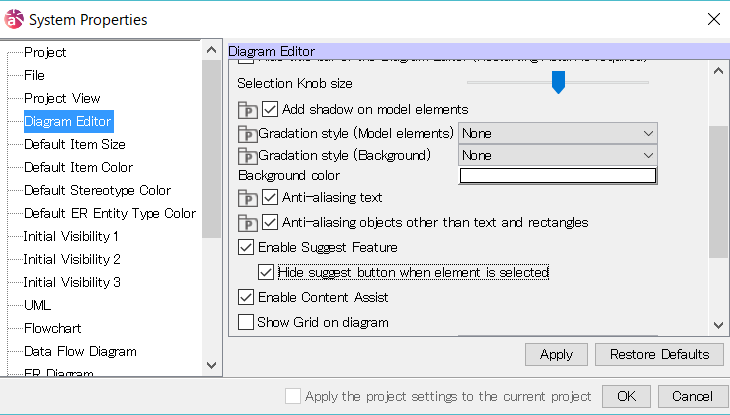Screen dimensions: 730x415
Task: Uncheck Hide suggest button when element is selected
Action: click(x=266, y=272)
